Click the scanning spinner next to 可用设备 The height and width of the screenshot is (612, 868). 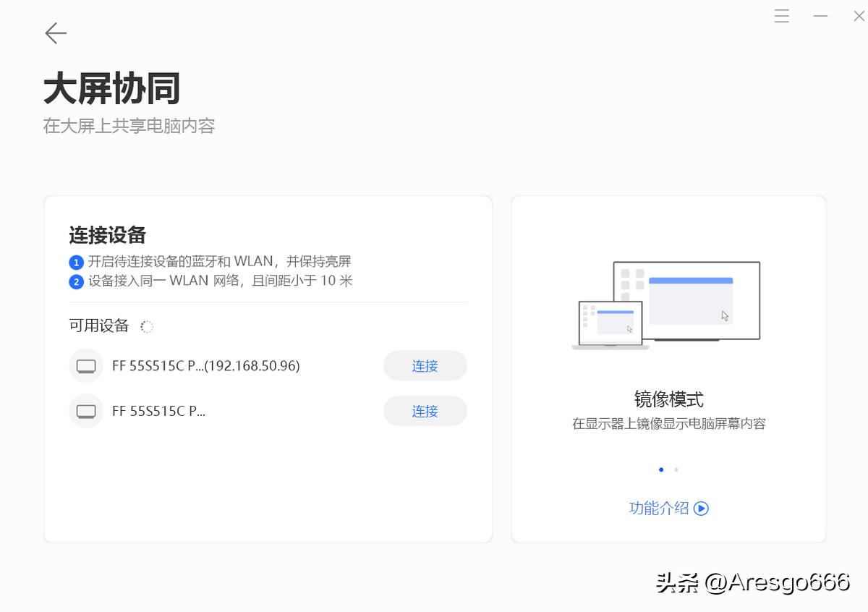pyautogui.click(x=147, y=326)
